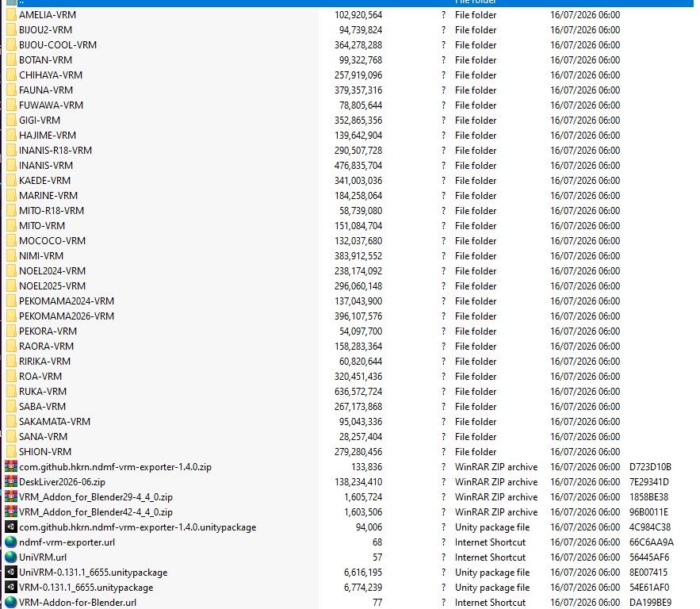Click the BIJOU2-VRM folder icon
The width and height of the screenshot is (700, 609).
tap(11, 30)
